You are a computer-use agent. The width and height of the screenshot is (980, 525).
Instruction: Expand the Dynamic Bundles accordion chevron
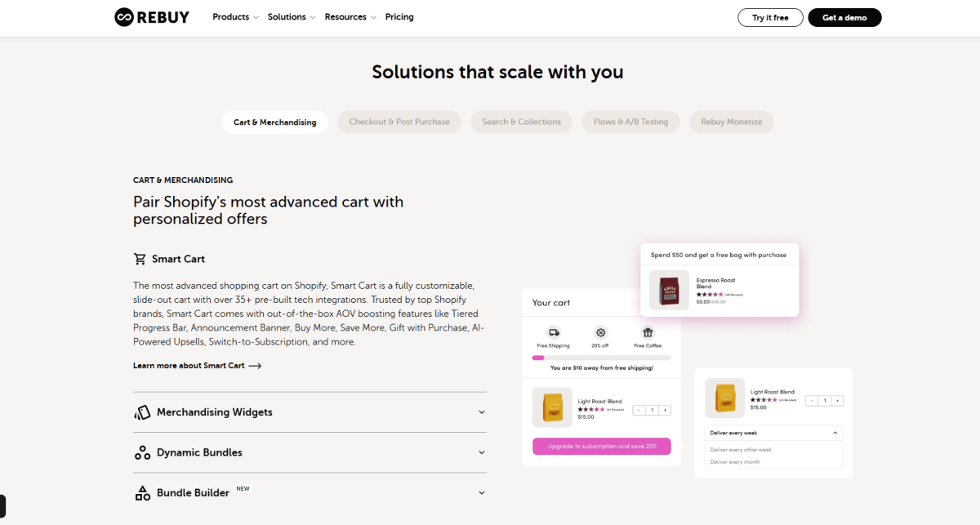[482, 452]
